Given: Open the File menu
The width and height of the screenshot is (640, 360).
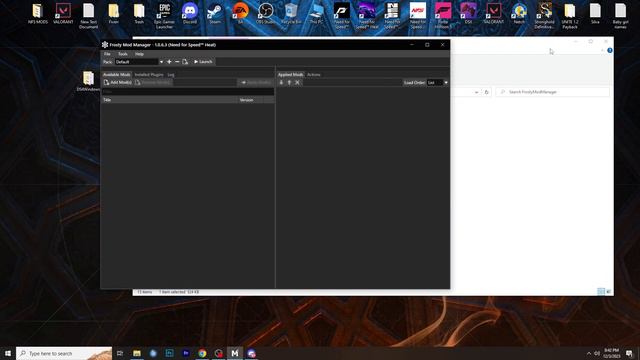Looking at the screenshot, I should pyautogui.click(x=107, y=54).
